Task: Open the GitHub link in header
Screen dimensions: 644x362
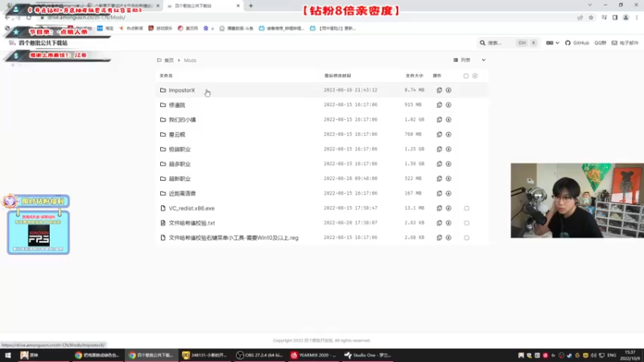Action: pyautogui.click(x=577, y=43)
